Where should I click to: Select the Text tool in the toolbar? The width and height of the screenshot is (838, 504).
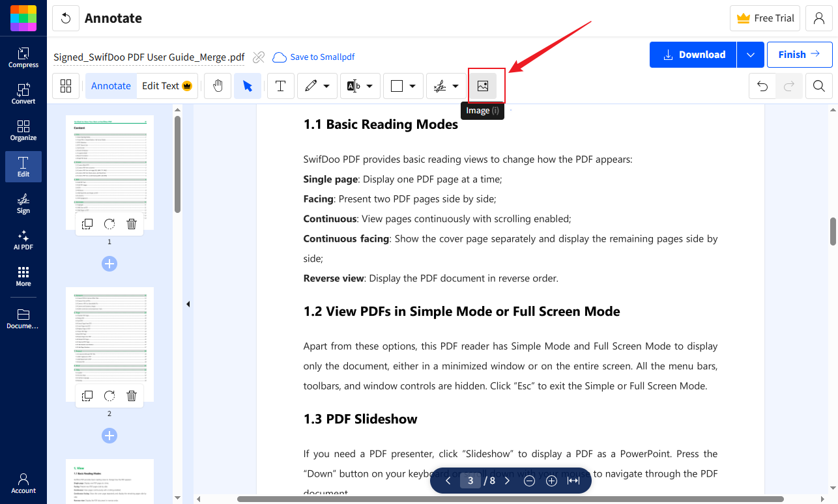point(280,85)
